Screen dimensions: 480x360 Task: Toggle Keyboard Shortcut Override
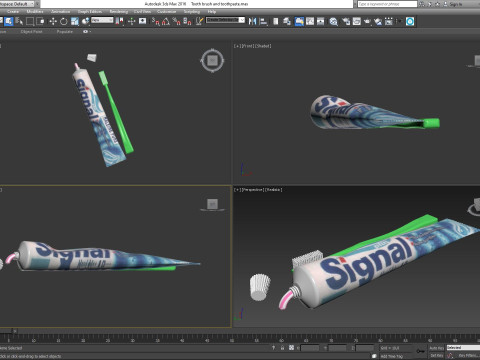[x=142, y=21]
